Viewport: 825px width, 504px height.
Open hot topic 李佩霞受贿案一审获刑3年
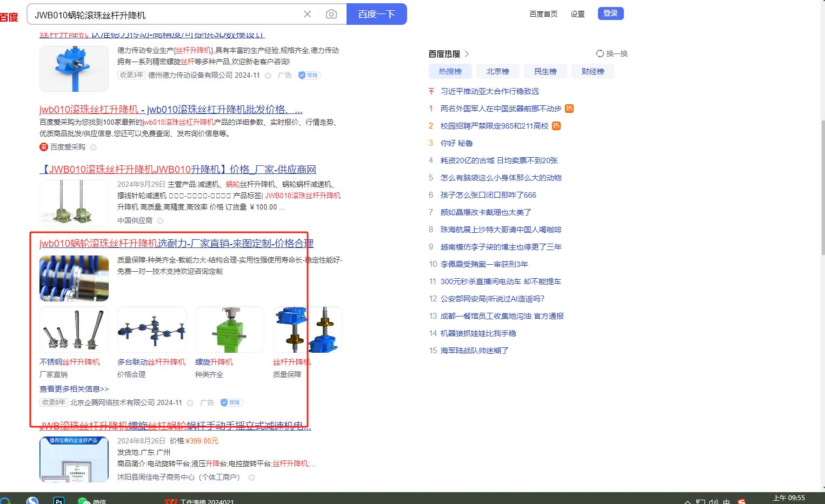tap(484, 264)
